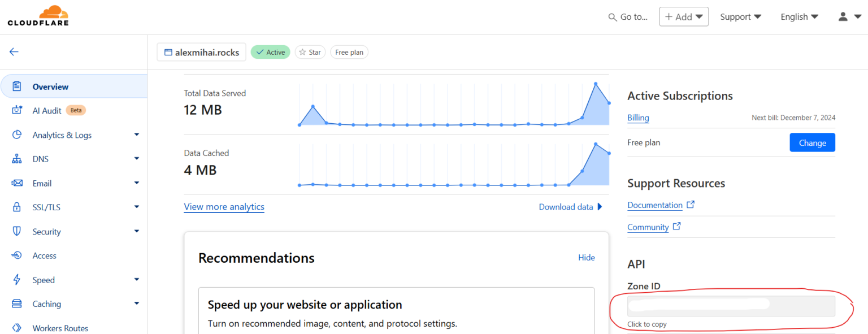
Task: Click the Change plan button
Action: [x=812, y=142]
